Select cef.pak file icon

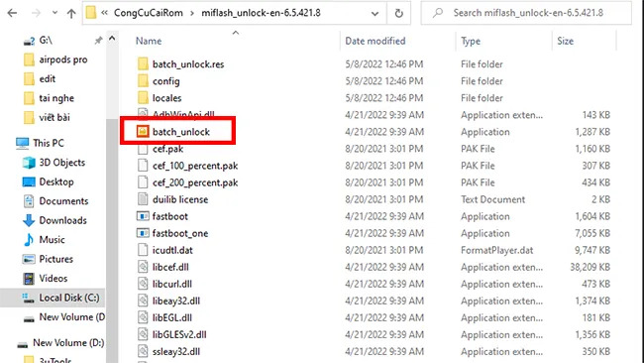click(143, 149)
